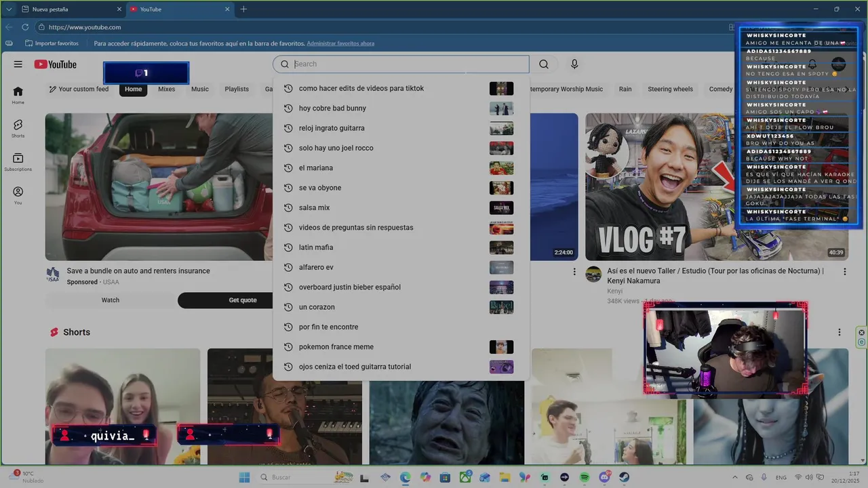Click the Get quote button
This screenshot has height=488, width=868.
pyautogui.click(x=243, y=300)
